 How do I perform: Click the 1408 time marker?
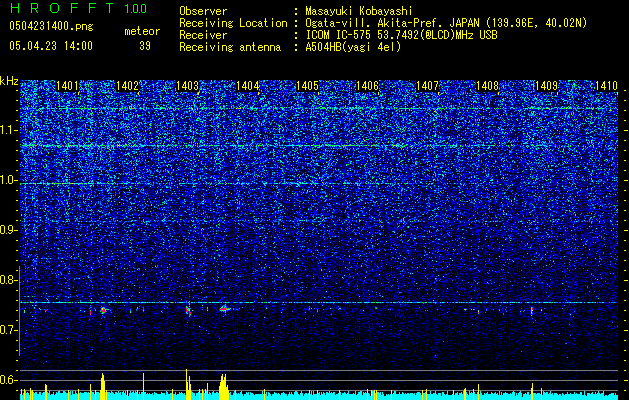487,85
